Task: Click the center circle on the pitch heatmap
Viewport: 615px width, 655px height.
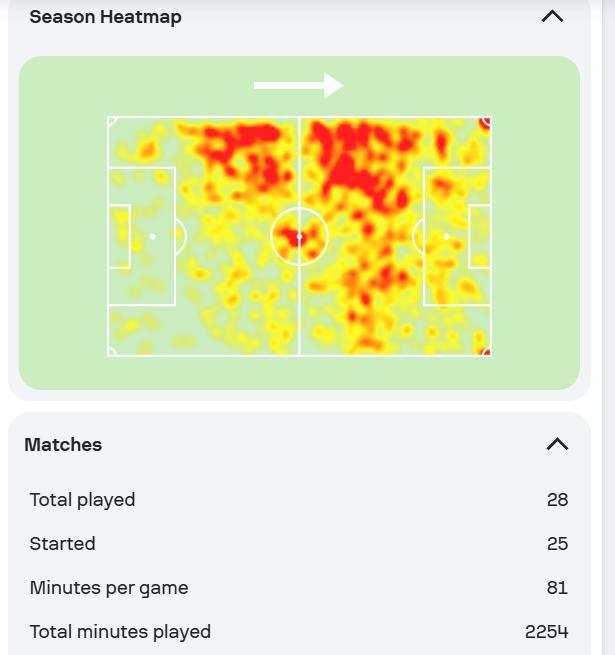Action: 299,237
